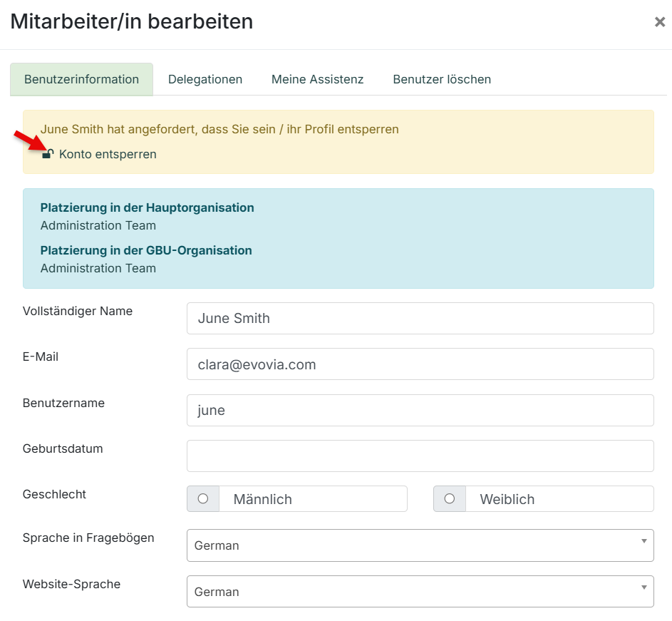The image size is (672, 621).
Task: Click the Weiblich label option
Action: [x=507, y=499]
